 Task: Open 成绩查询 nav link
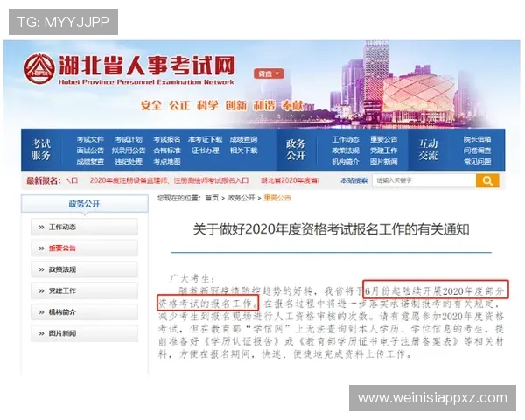pyautogui.click(x=244, y=139)
